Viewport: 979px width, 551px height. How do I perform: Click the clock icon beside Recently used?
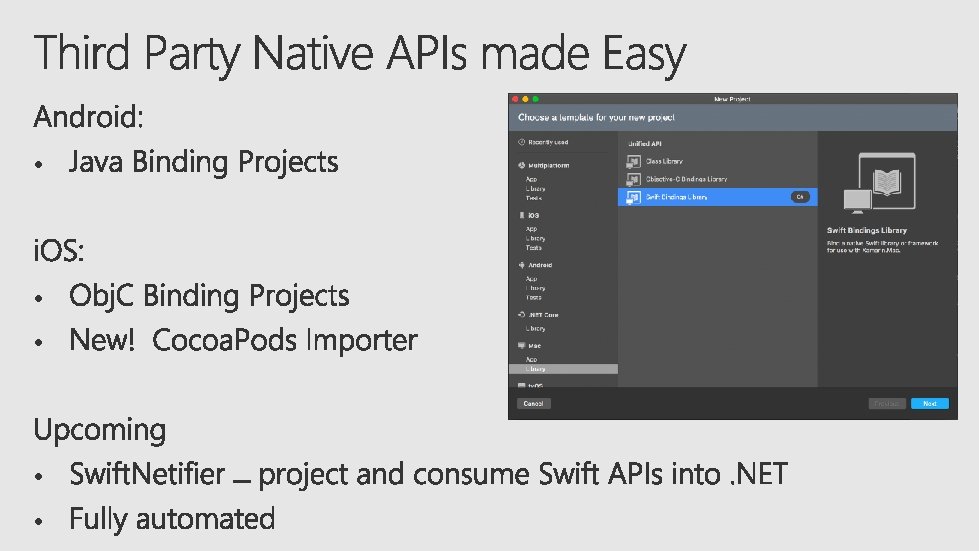pyautogui.click(x=521, y=142)
